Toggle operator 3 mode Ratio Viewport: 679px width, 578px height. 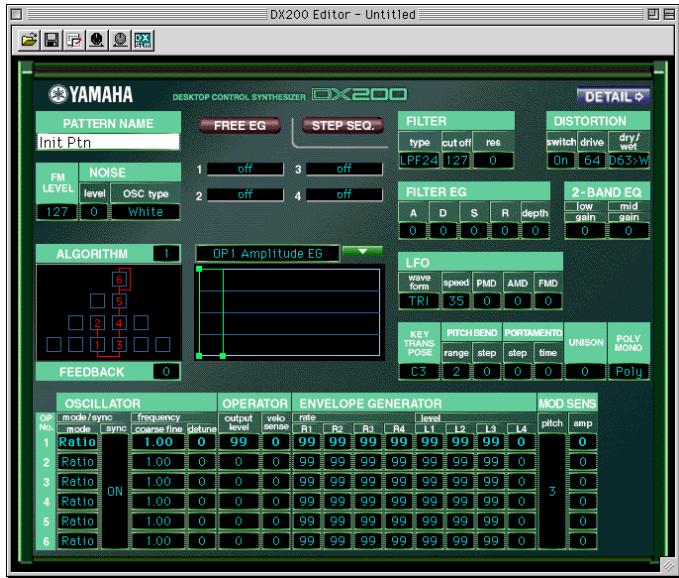[78, 481]
